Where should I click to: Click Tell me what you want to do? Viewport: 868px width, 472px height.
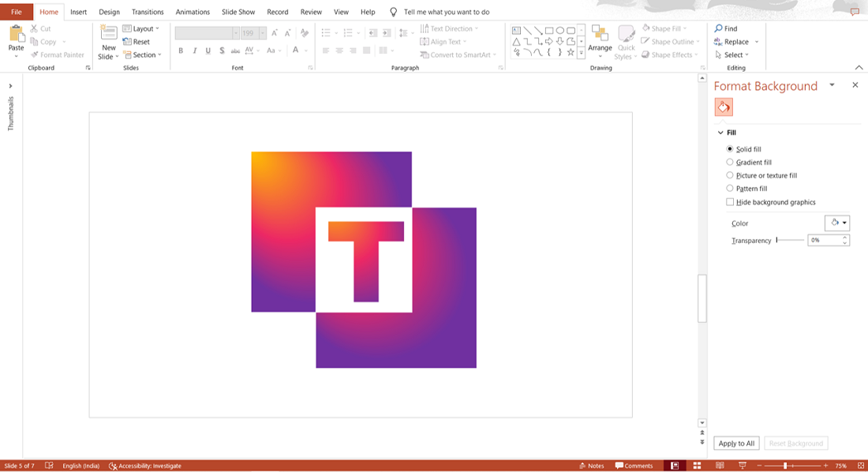[446, 12]
